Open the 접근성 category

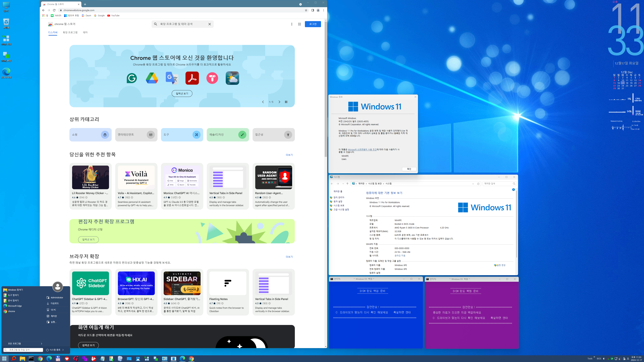point(274,135)
